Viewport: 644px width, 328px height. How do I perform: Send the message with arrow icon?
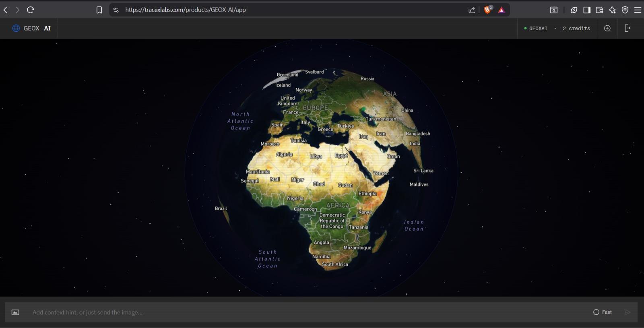[627, 312]
